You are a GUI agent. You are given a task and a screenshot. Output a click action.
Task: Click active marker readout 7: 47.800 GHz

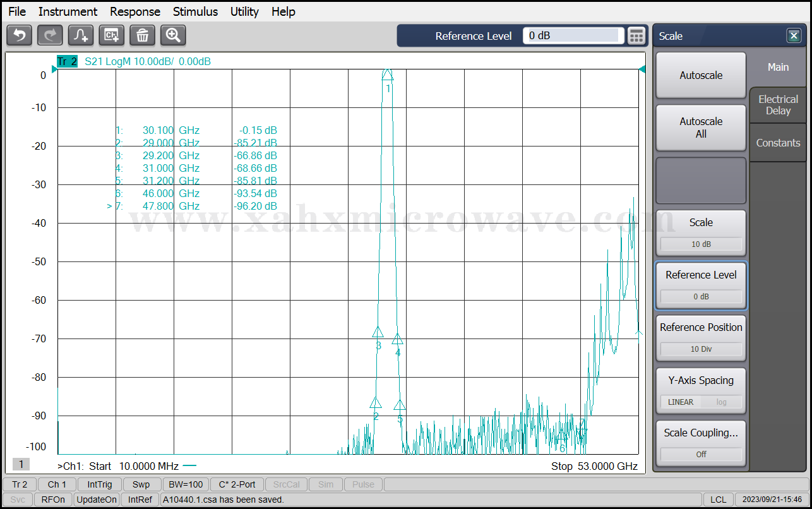coord(192,206)
